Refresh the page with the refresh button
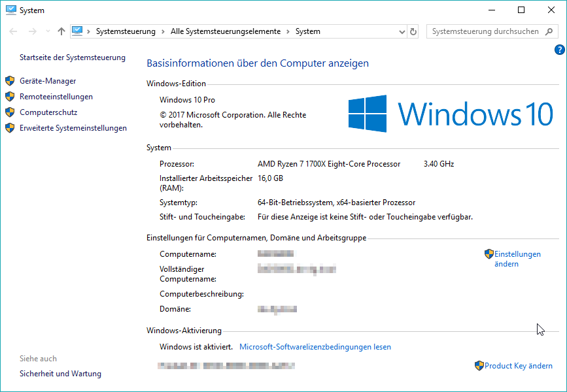 (413, 32)
